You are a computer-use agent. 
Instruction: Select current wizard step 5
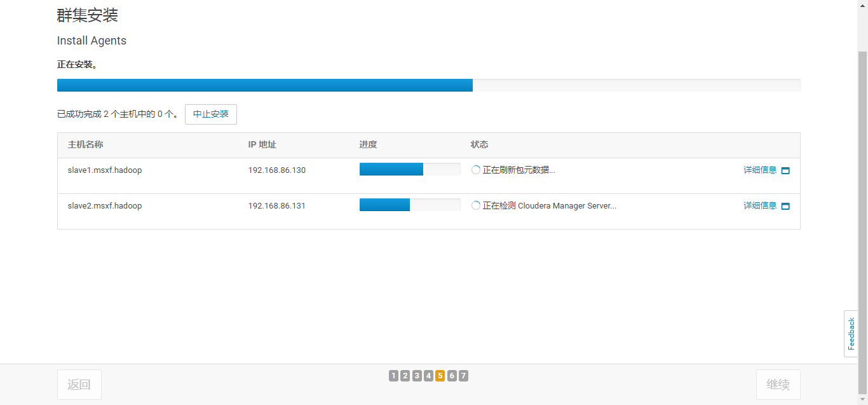(440, 376)
